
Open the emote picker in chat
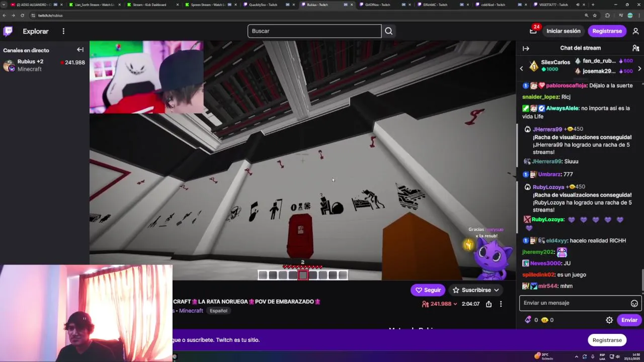[x=634, y=303]
